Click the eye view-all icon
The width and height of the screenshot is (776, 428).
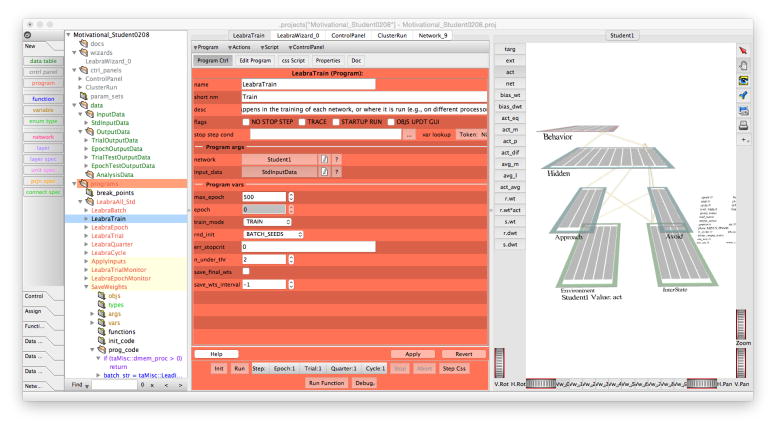[x=742, y=80]
